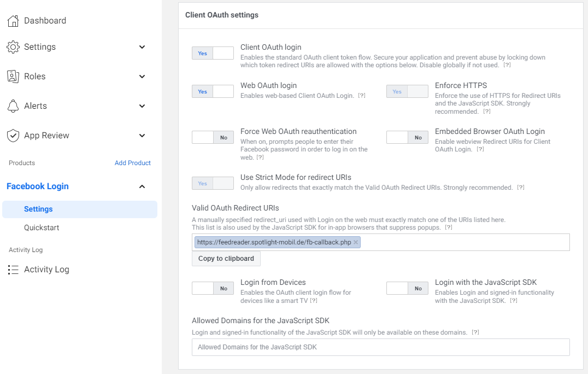
Task: Remove the fb-callback.php redirect URI with x
Action: tap(356, 242)
